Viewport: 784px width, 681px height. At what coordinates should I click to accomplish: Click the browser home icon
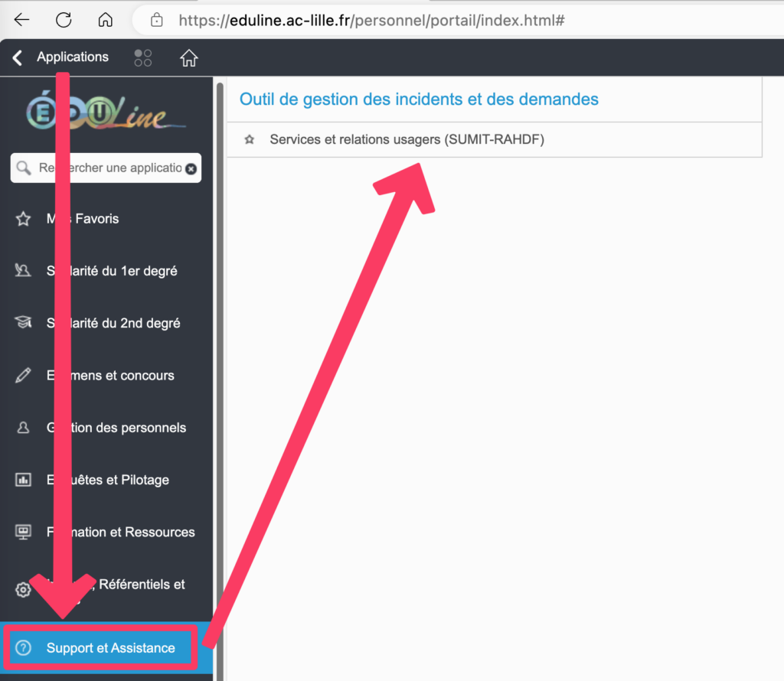[106, 20]
